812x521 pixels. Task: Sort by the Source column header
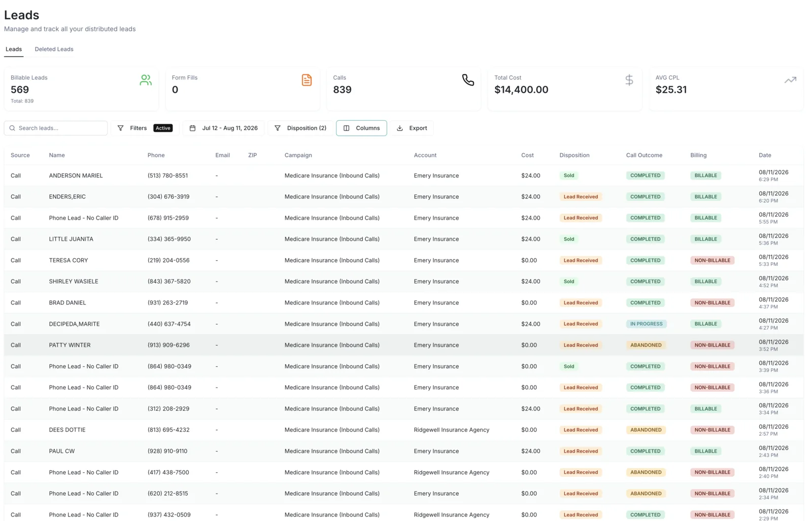point(20,155)
